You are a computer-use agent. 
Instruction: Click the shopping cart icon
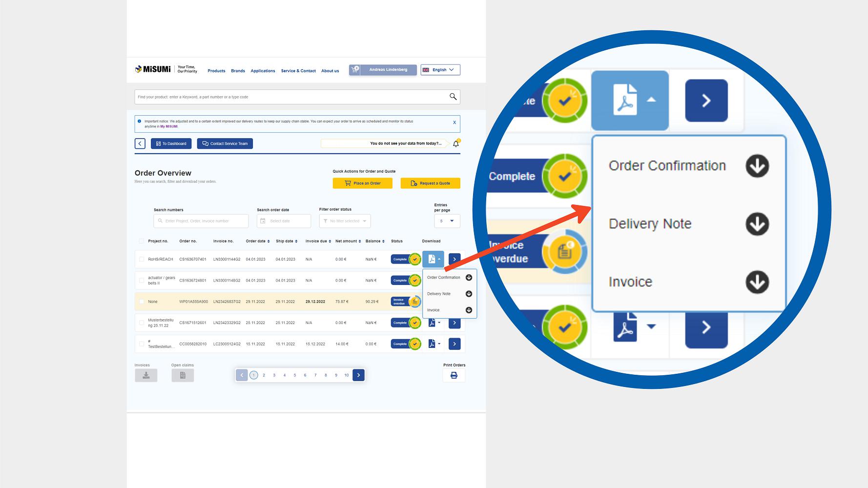[354, 70]
